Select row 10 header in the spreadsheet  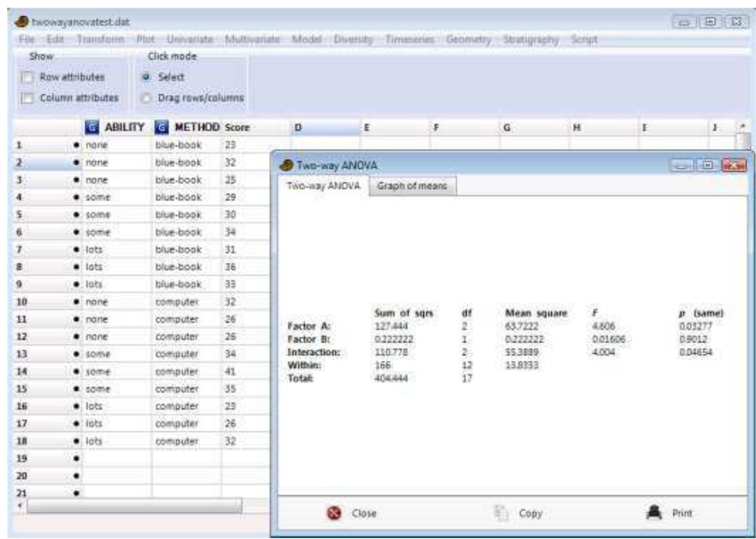pos(22,302)
